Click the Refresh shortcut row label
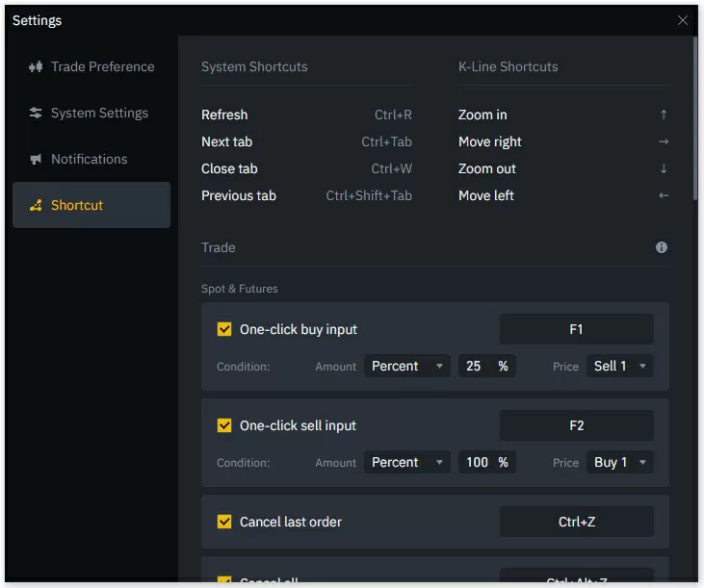 (224, 115)
